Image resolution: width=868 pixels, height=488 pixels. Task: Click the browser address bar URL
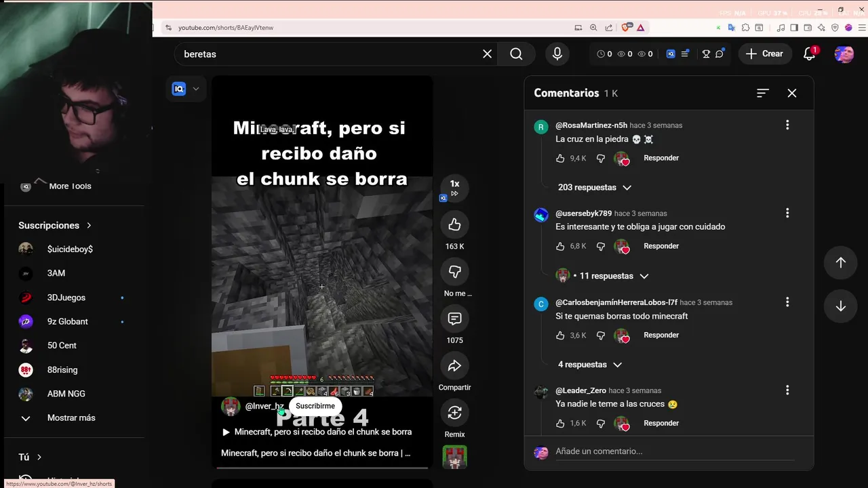226,28
